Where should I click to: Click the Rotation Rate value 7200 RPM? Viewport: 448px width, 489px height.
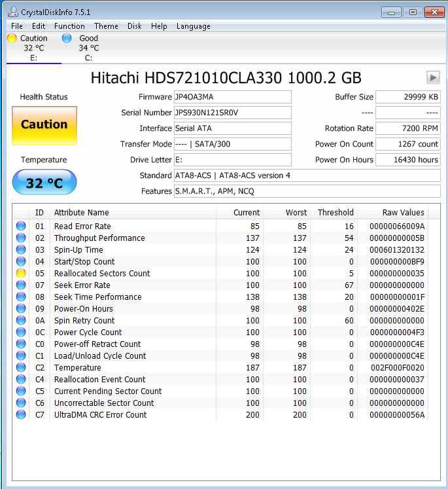point(408,128)
